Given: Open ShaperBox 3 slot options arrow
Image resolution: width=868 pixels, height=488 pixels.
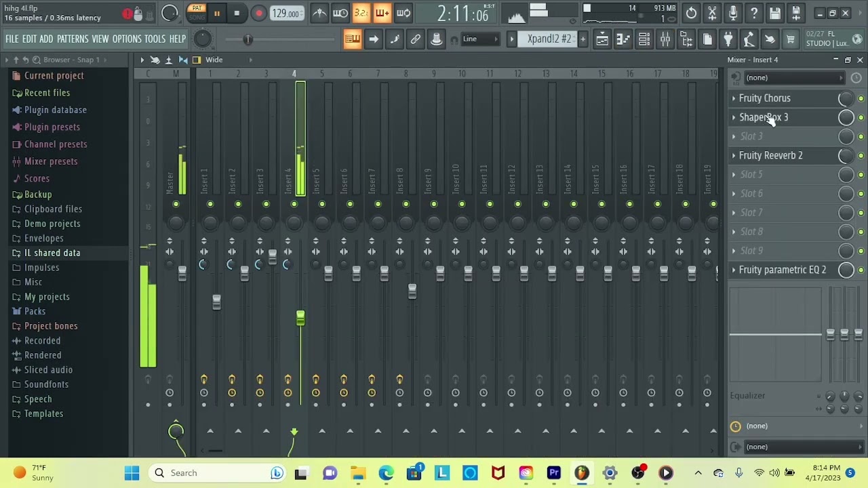Looking at the screenshot, I should [x=734, y=117].
